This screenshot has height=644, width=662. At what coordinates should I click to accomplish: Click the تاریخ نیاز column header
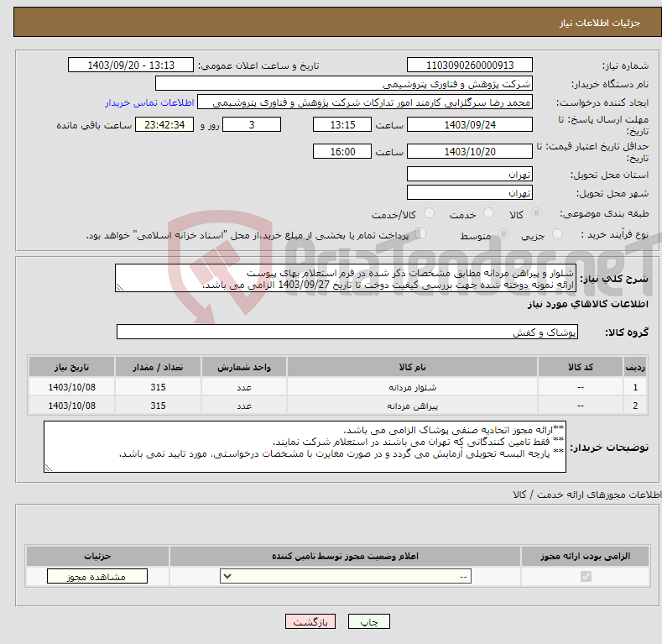click(x=72, y=367)
